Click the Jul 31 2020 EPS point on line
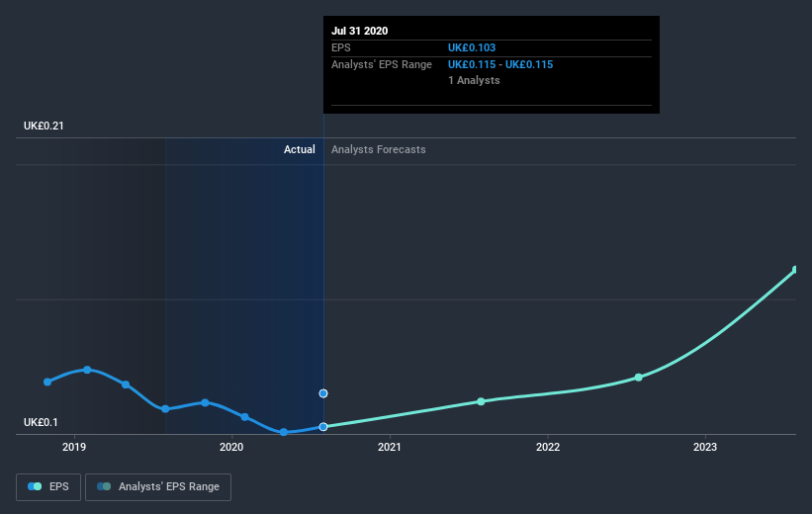The image size is (812, 514). (323, 427)
